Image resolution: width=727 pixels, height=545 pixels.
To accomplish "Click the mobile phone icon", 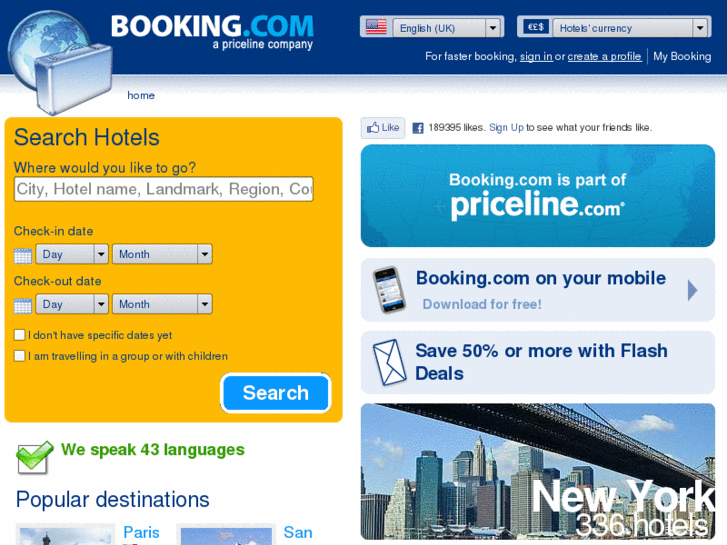I will 389,290.
